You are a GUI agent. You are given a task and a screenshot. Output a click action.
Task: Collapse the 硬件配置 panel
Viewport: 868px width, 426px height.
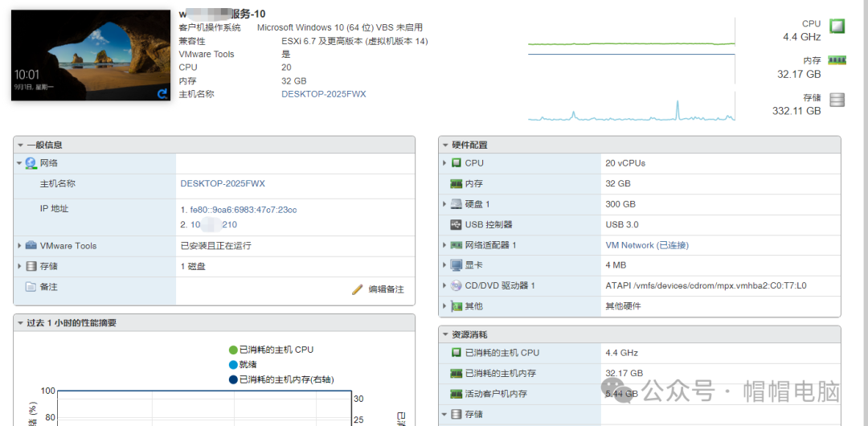(x=445, y=145)
